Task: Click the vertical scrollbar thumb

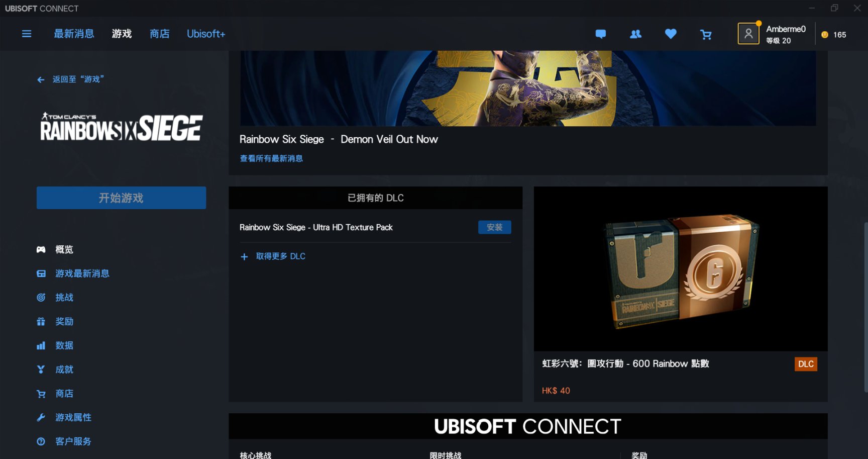Action: point(865,307)
